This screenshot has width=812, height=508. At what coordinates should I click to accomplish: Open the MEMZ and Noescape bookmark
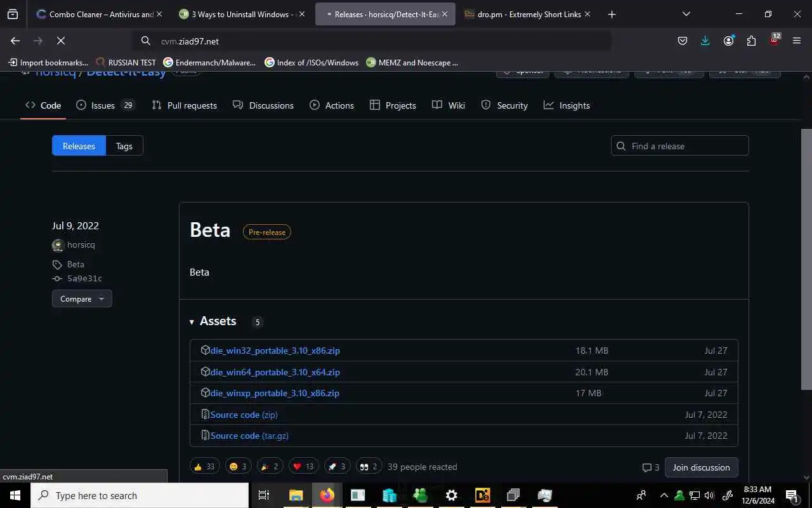412,62
